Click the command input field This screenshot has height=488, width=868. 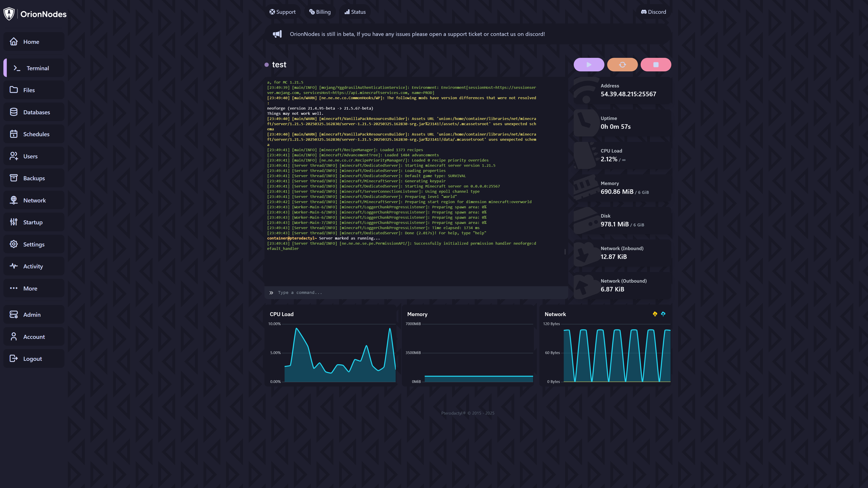coord(416,293)
